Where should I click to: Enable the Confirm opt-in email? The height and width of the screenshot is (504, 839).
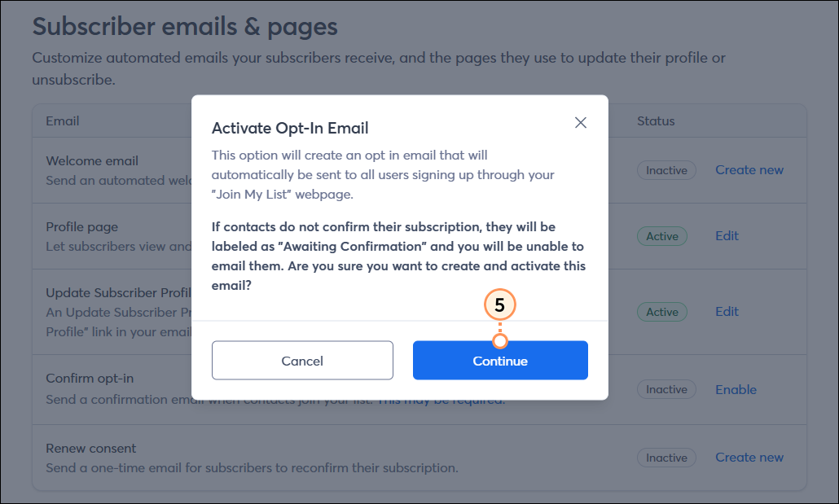736,389
